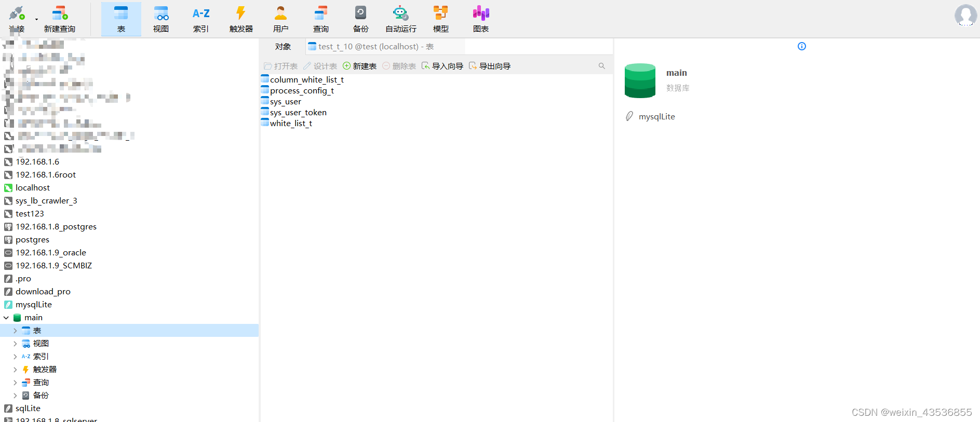Open the Automation (自动运行) robot icon
The image size is (980, 422).
pos(401,19)
